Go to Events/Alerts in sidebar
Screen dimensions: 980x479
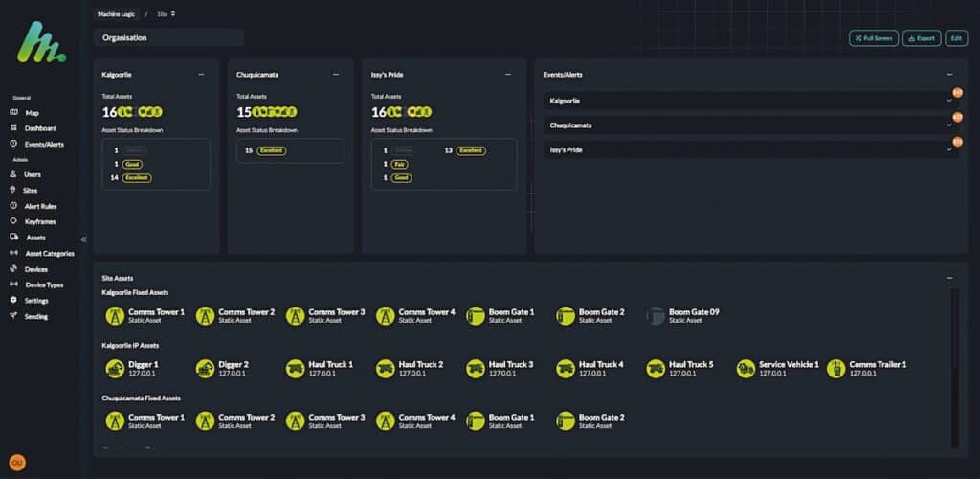[x=44, y=144]
